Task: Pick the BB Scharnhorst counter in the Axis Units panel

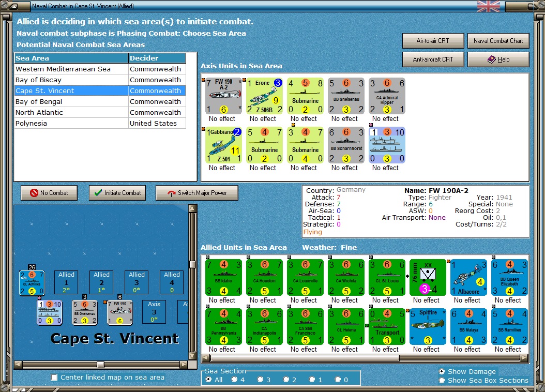Action: coord(346,145)
